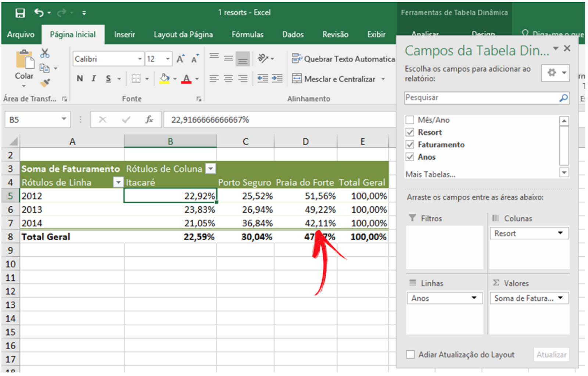Open task pane options arrow beside close

pyautogui.click(x=556, y=48)
